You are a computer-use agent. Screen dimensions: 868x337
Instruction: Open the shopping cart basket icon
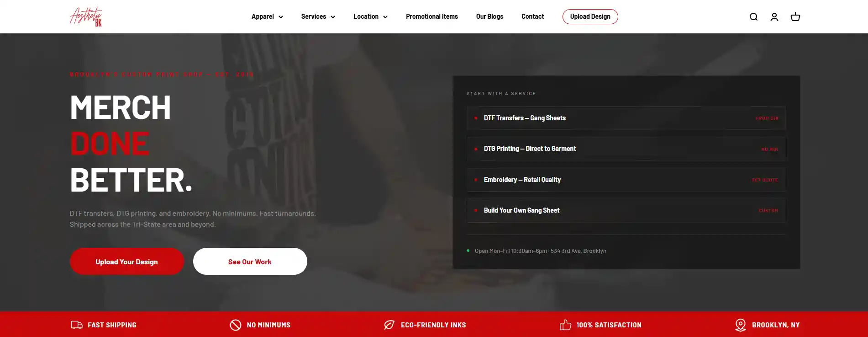coord(795,17)
